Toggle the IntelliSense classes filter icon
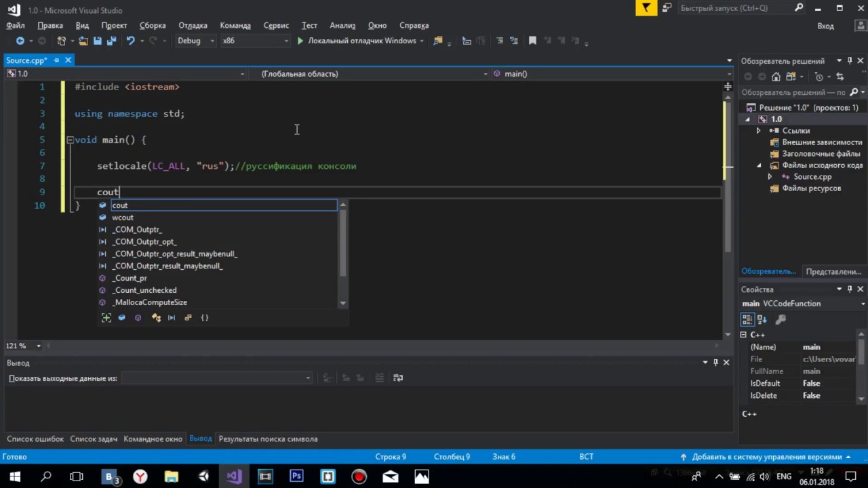The image size is (868, 488). 155,317
